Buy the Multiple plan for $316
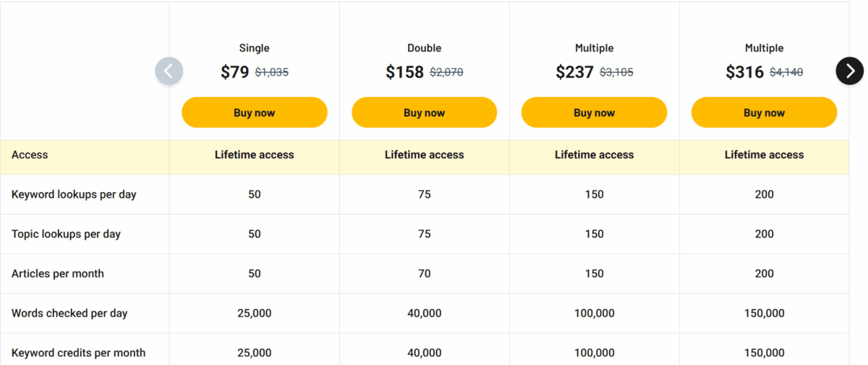Screen dimensions: 868x365 point(765,112)
